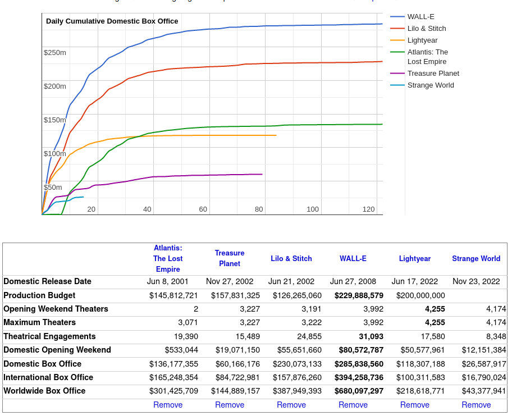
Task: Open the Lilo & Stitch column header link
Action: (291, 258)
